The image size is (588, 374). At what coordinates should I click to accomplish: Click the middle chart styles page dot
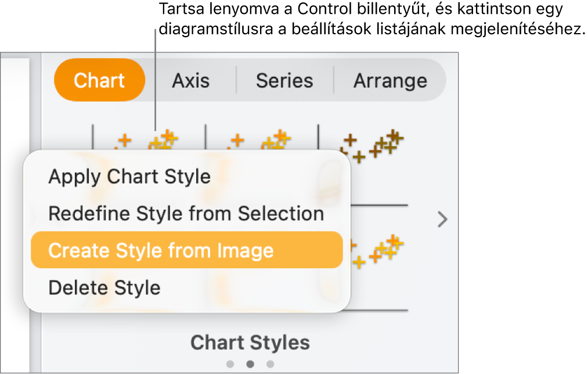[x=250, y=364]
